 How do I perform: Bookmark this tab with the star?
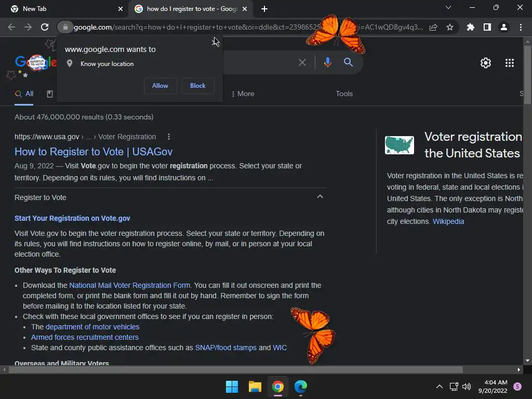(450, 27)
